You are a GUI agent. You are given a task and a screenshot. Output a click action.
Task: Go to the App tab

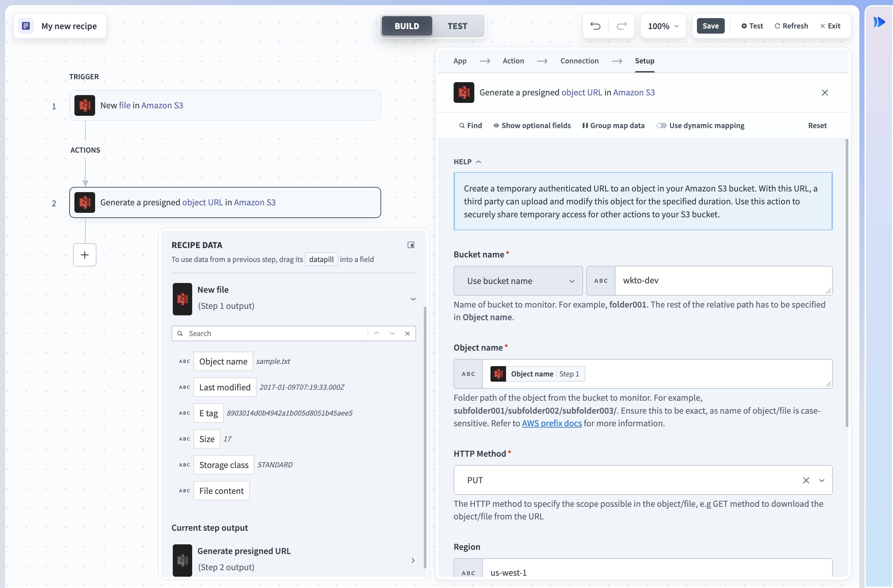(x=460, y=61)
